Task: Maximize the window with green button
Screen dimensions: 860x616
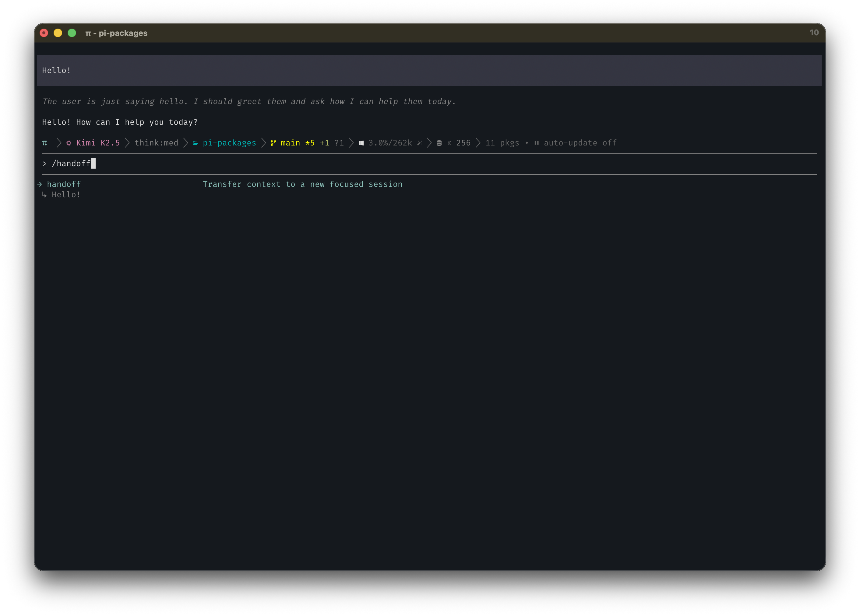Action: [72, 33]
